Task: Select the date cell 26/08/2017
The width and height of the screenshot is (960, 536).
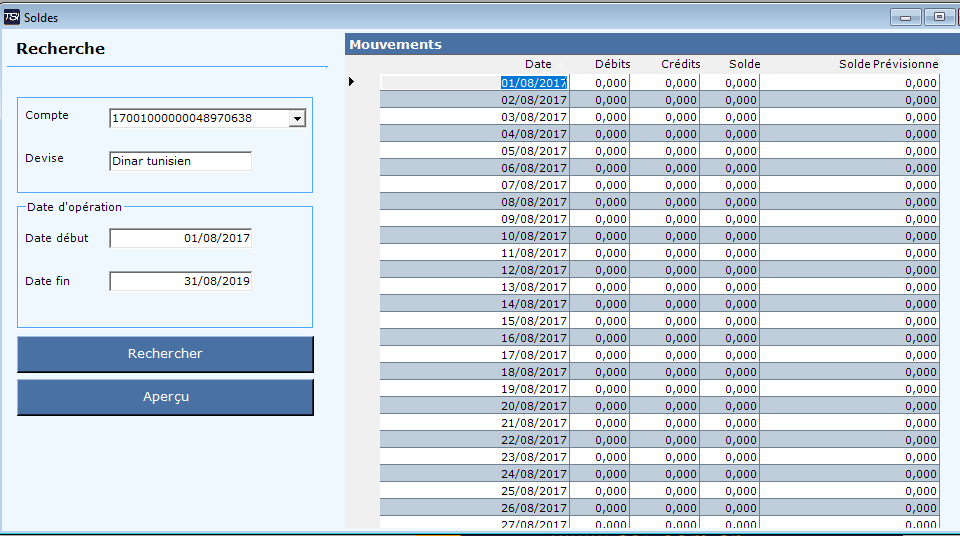Action: 474,508
